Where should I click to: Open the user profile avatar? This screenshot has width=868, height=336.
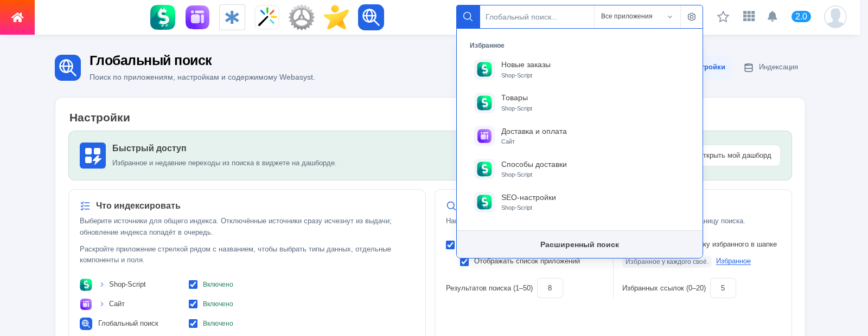835,17
